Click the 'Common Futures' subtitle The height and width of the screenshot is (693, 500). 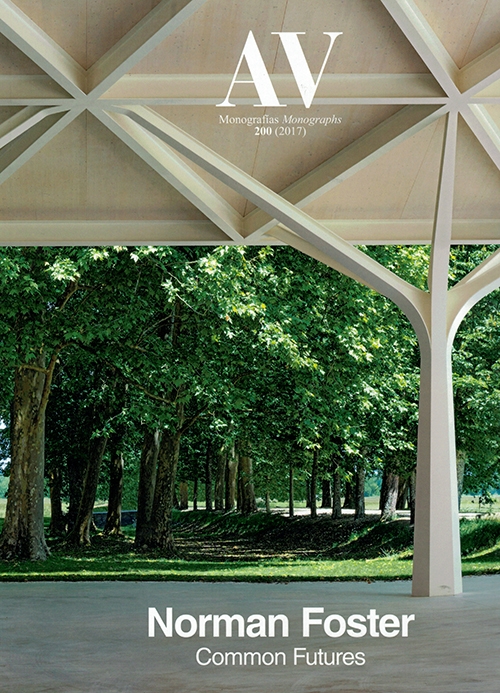pos(280,657)
